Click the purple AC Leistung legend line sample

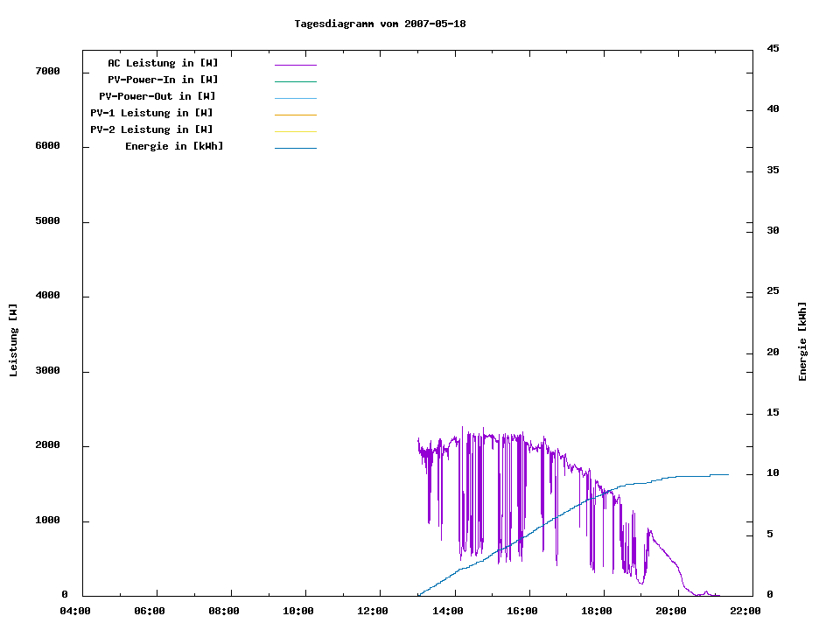pos(295,65)
